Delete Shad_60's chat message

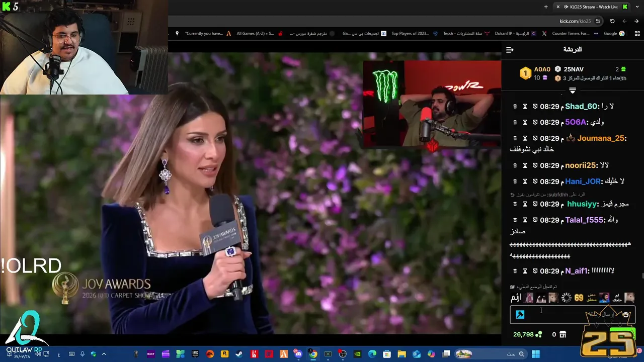click(x=515, y=107)
